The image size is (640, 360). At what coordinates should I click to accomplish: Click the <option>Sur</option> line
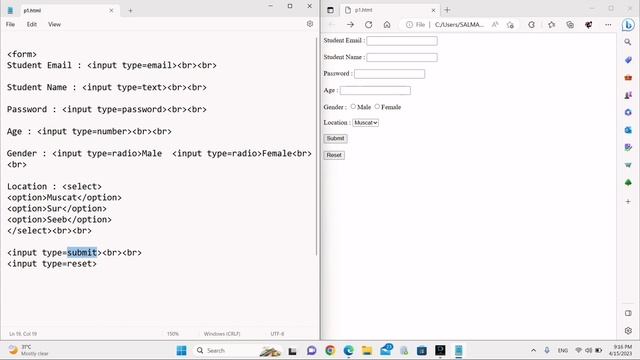pyautogui.click(x=57, y=209)
